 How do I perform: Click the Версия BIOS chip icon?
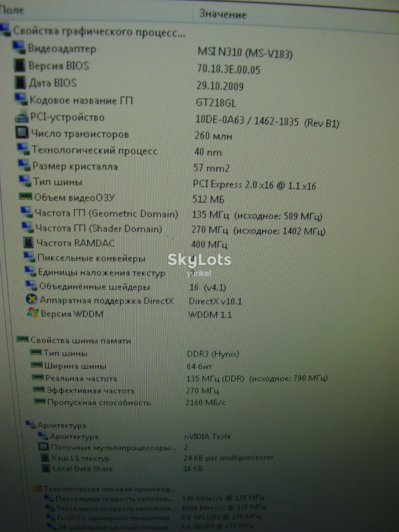20,65
